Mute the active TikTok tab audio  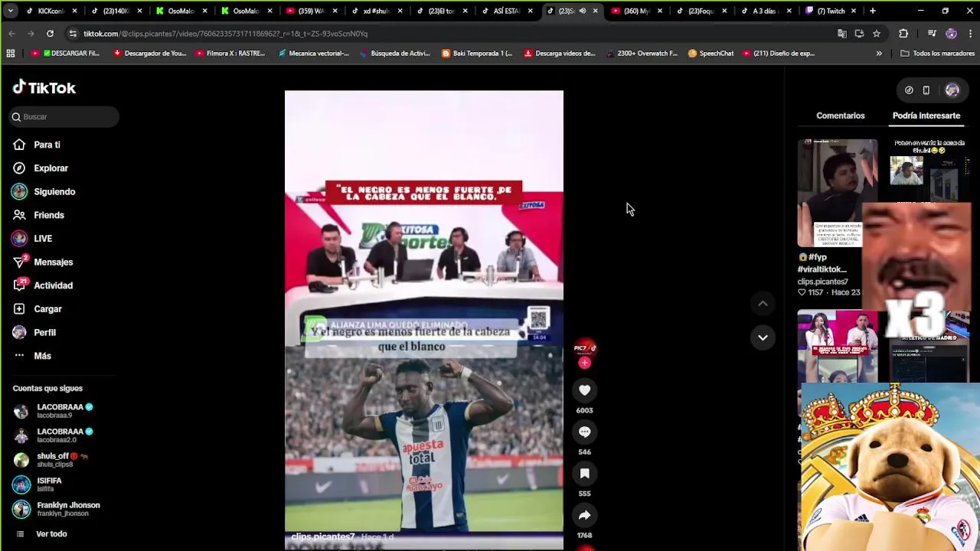583,11
